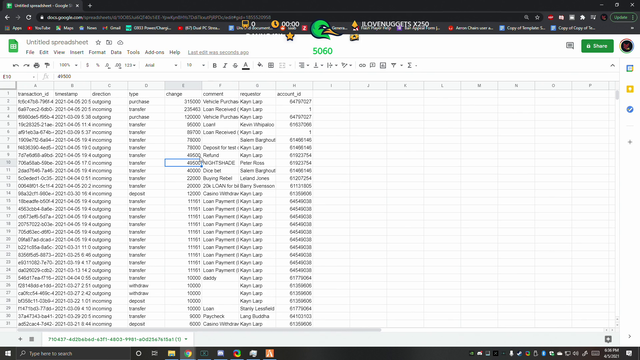The width and height of the screenshot is (640, 360).
Task: Open the functions sigma menu
Action: click(409, 65)
